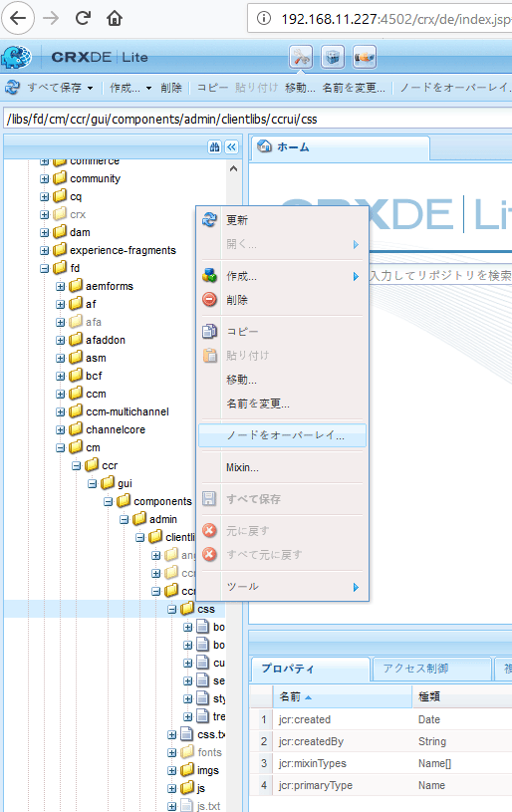Switch to the アクセス制御 tab

[x=432, y=669]
